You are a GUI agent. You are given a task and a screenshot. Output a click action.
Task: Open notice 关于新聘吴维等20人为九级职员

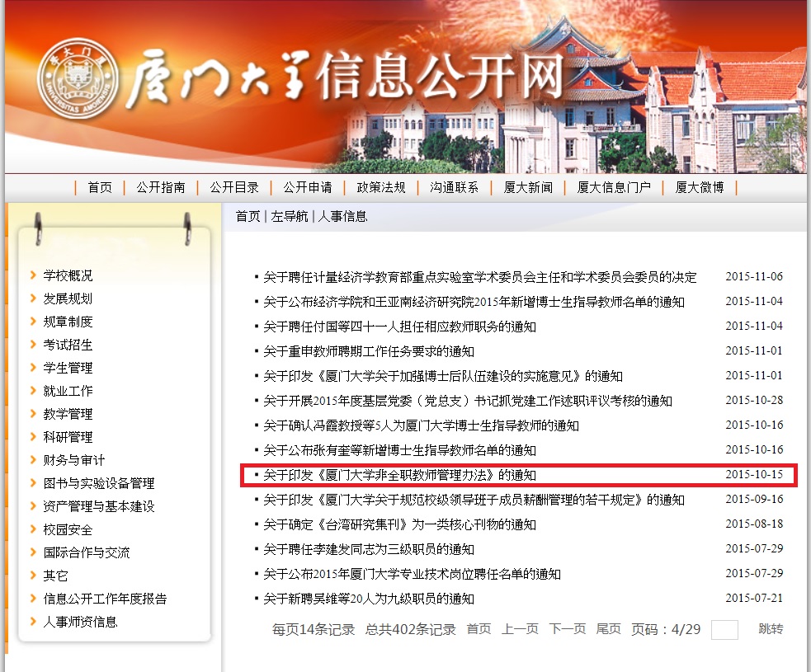368,599
